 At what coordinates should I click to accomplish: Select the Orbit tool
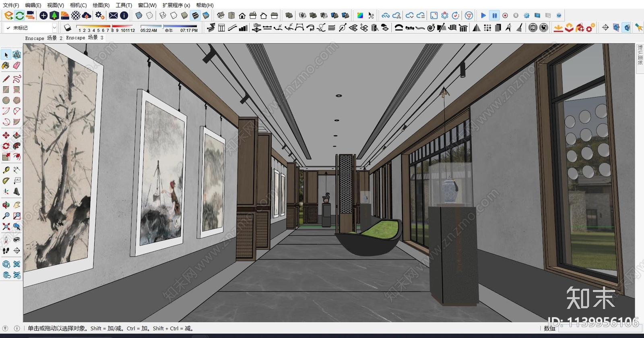(6, 205)
